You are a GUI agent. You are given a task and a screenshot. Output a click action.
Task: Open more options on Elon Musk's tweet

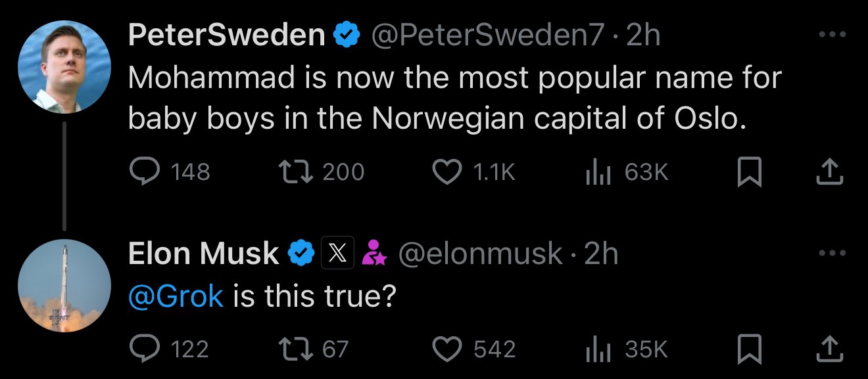831,254
